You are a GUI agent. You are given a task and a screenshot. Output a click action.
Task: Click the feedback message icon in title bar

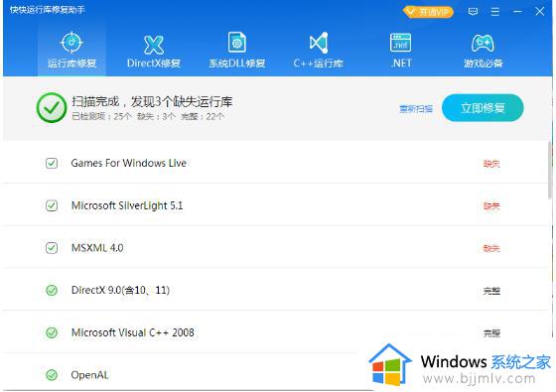pos(473,12)
